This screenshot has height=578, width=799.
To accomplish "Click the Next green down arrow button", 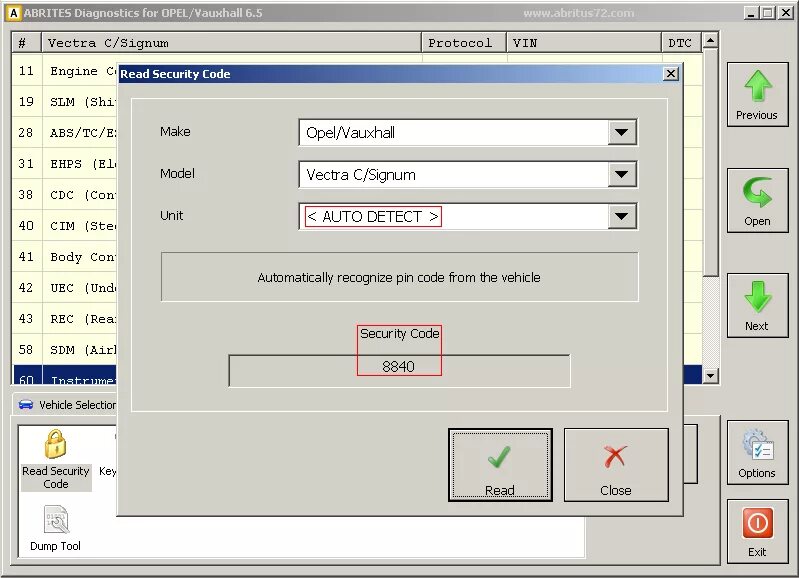I will coord(757,305).
